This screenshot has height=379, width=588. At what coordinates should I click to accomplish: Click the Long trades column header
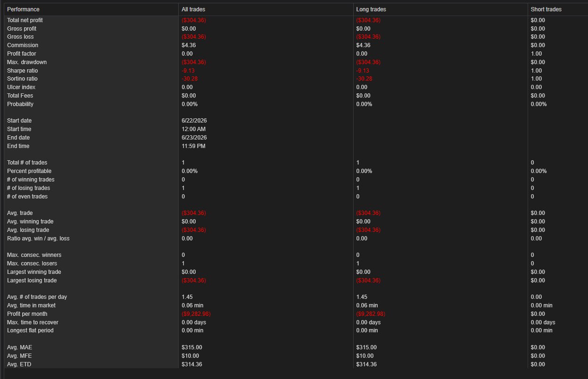pos(371,9)
